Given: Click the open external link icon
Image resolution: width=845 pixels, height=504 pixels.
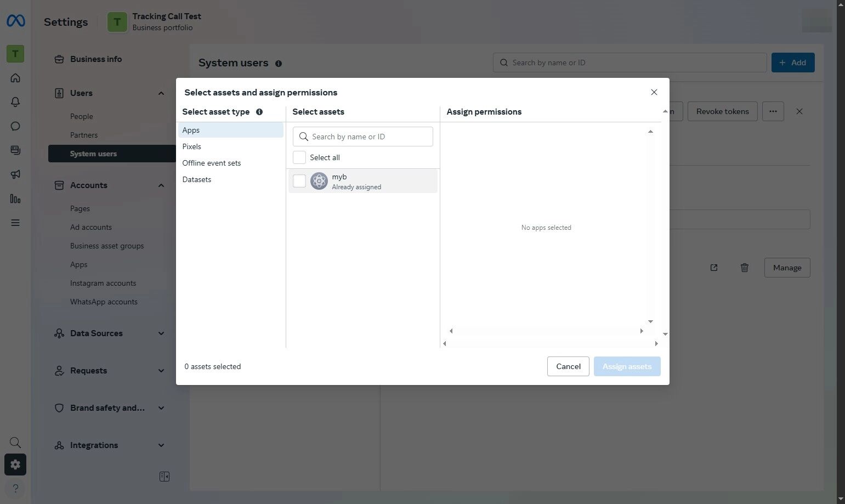Looking at the screenshot, I should pyautogui.click(x=714, y=268).
